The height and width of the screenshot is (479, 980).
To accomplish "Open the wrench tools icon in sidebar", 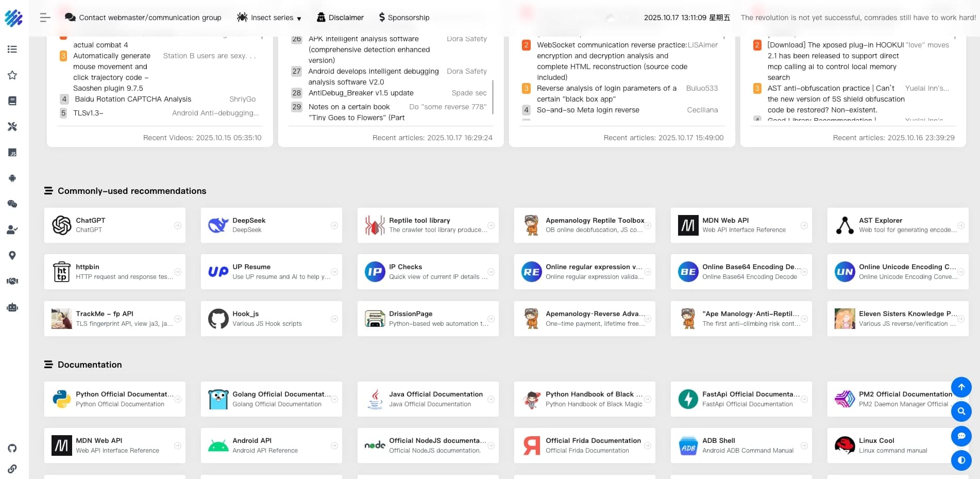I will pyautogui.click(x=12, y=127).
